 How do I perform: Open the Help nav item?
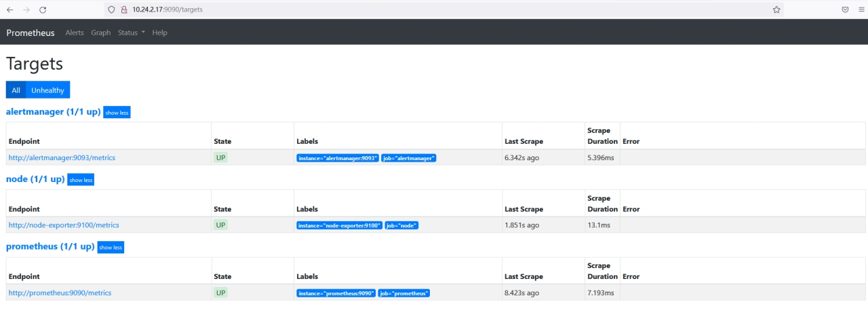(x=160, y=33)
